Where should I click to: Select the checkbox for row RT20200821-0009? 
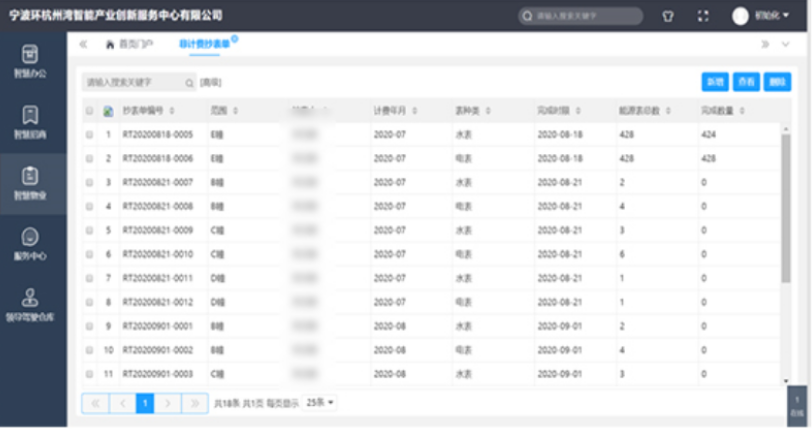click(90, 231)
